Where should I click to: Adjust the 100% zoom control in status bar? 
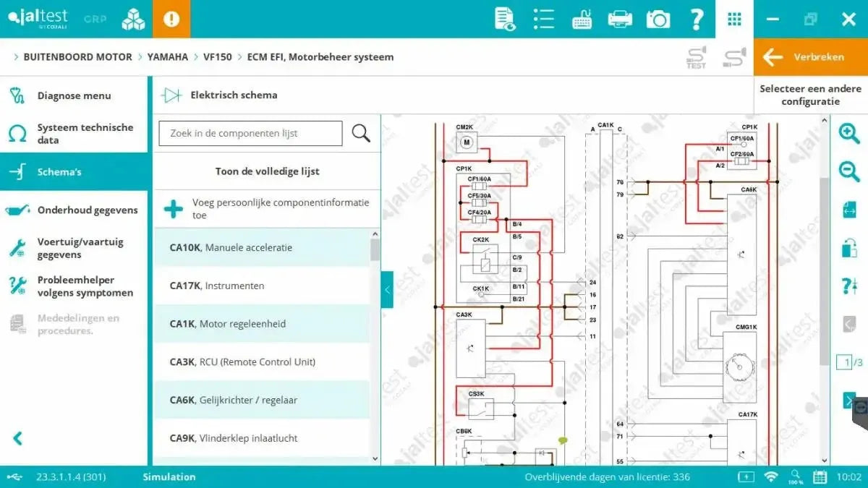[795, 477]
